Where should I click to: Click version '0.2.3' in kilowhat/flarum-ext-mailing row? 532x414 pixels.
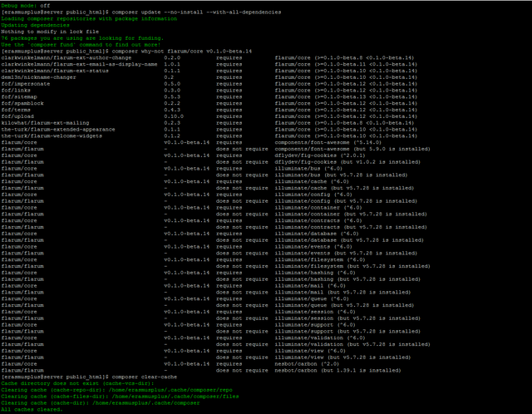pyautogui.click(x=172, y=123)
